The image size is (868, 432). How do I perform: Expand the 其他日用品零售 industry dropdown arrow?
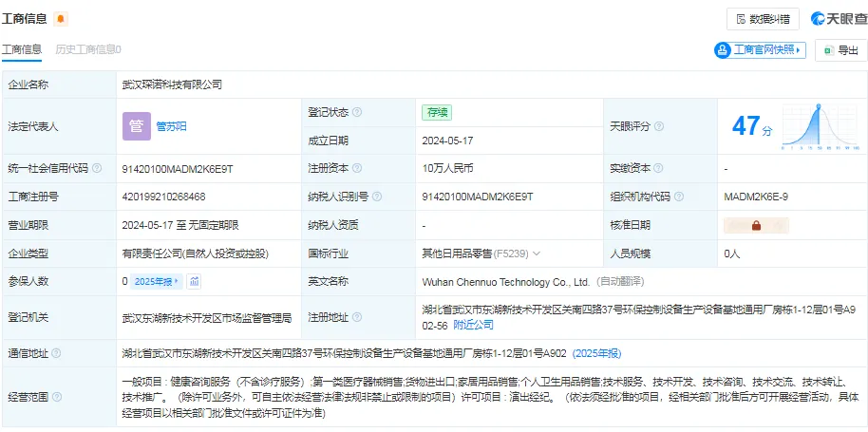coord(536,254)
